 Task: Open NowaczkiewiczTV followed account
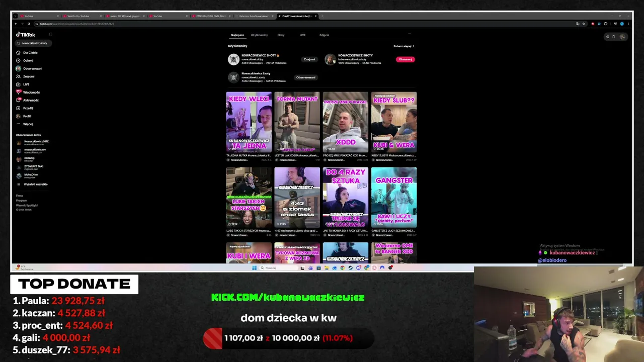[x=31, y=151]
